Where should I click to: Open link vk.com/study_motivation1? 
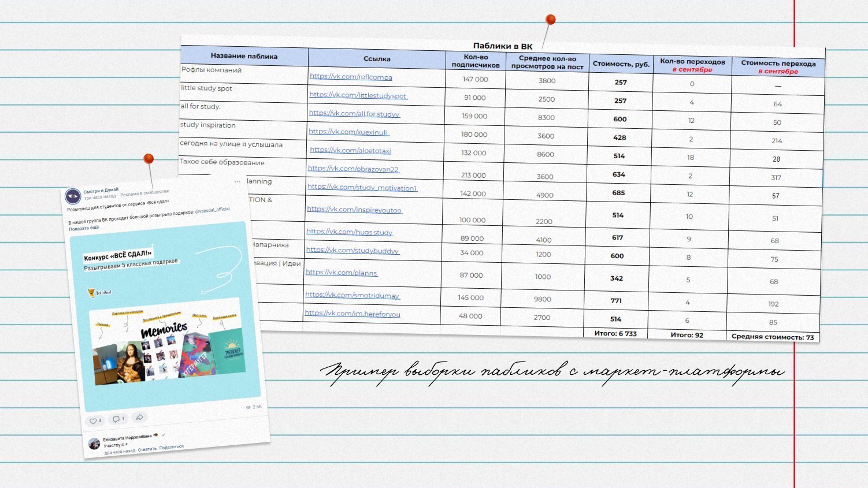(x=362, y=187)
